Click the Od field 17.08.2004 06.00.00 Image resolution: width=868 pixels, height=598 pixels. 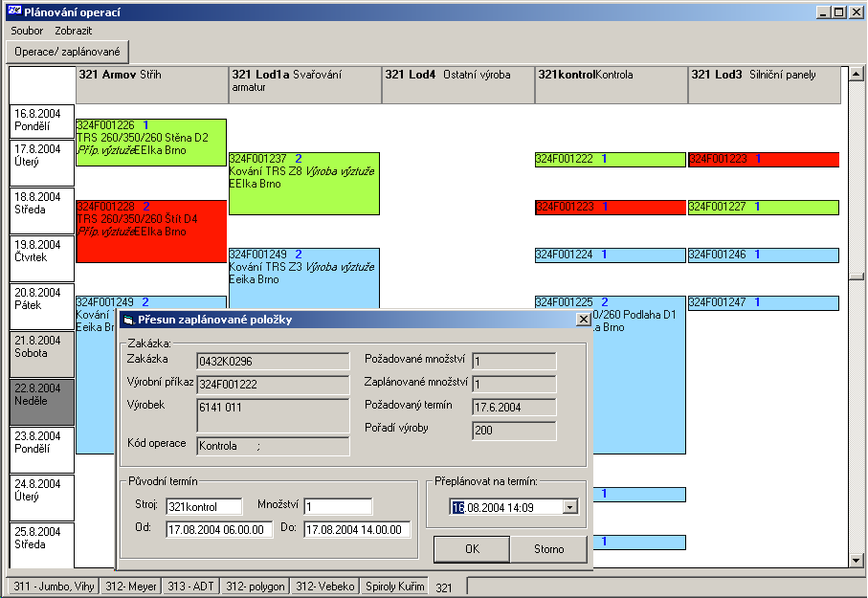(219, 530)
